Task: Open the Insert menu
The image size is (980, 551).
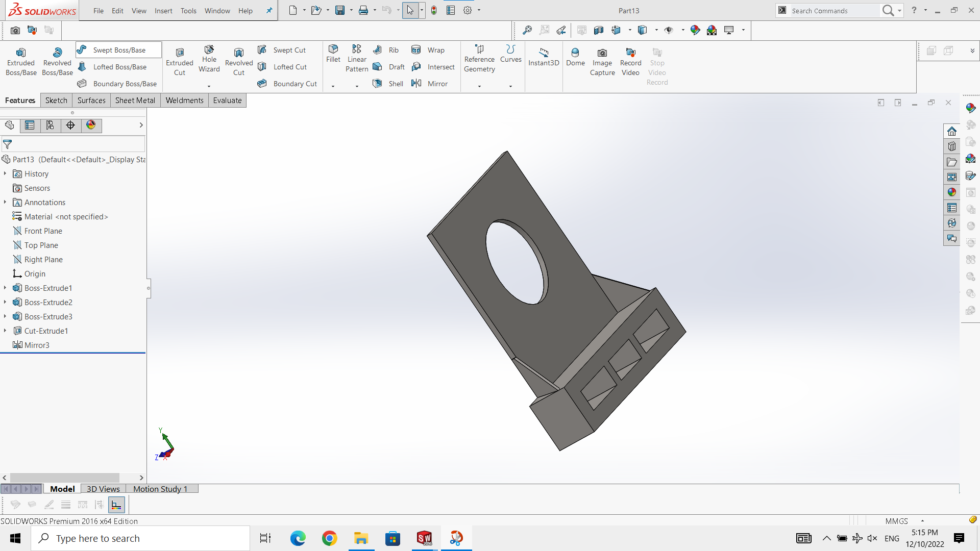Action: coord(163,11)
